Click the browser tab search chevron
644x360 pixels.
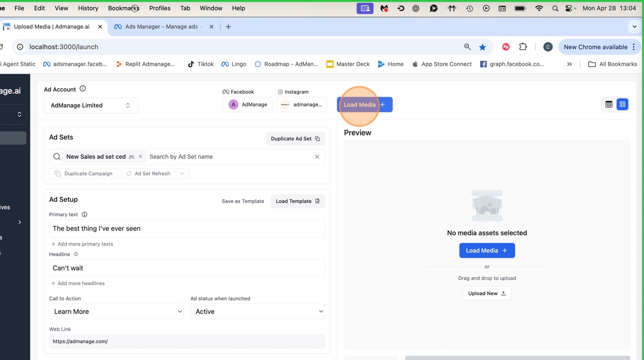[x=635, y=26]
